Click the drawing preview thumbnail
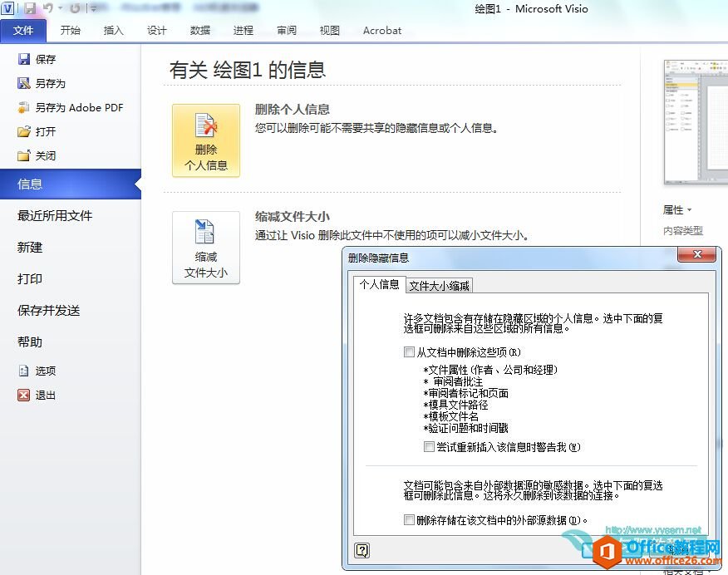 [x=696, y=122]
